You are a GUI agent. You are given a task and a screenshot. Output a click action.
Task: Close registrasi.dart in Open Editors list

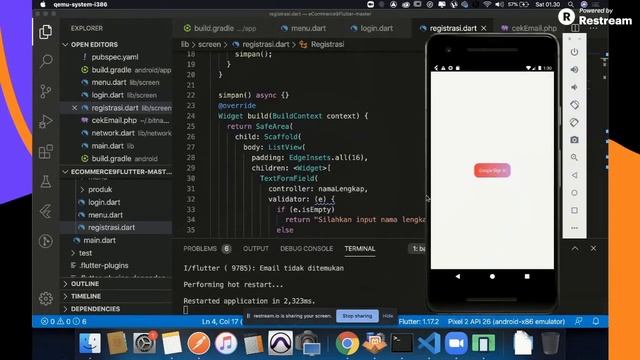[74, 108]
